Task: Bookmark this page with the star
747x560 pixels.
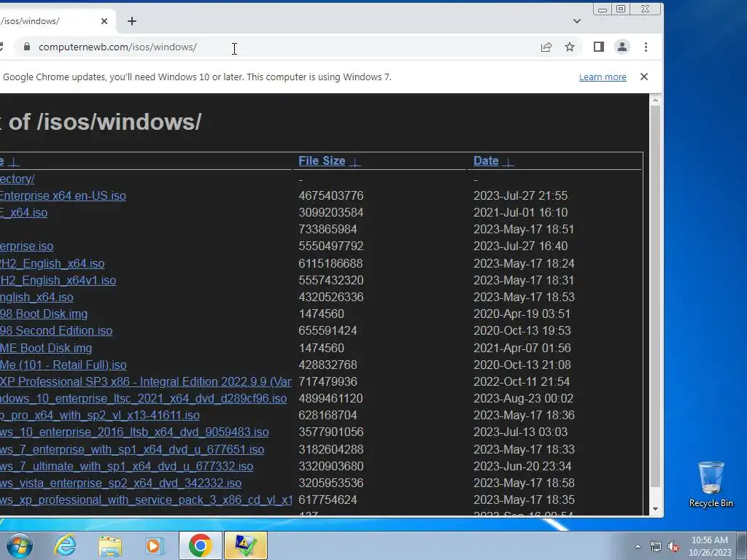Action: [x=569, y=47]
